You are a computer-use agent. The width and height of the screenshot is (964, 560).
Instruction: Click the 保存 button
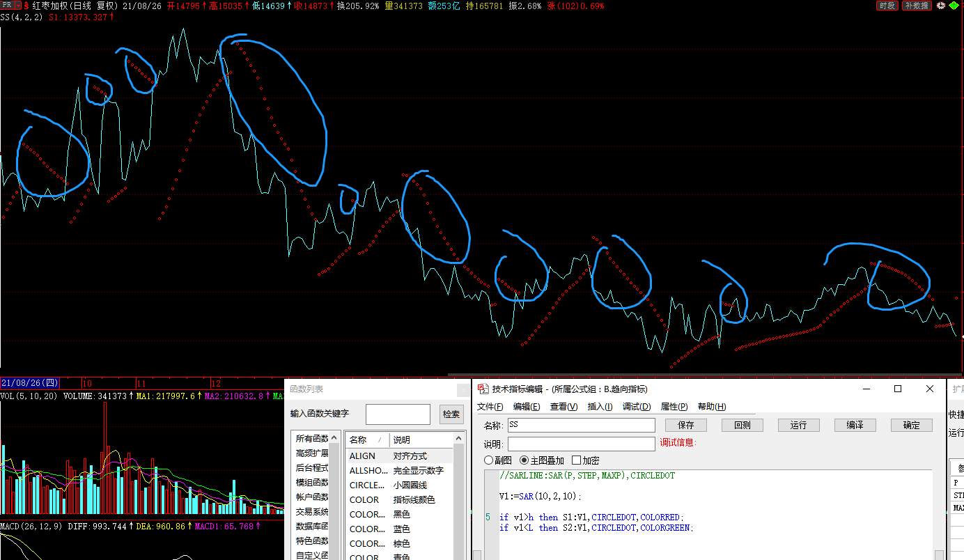click(x=686, y=425)
